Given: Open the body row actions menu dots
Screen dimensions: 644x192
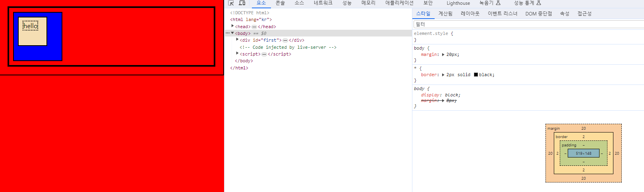Looking at the screenshot, I should pyautogui.click(x=228, y=33).
